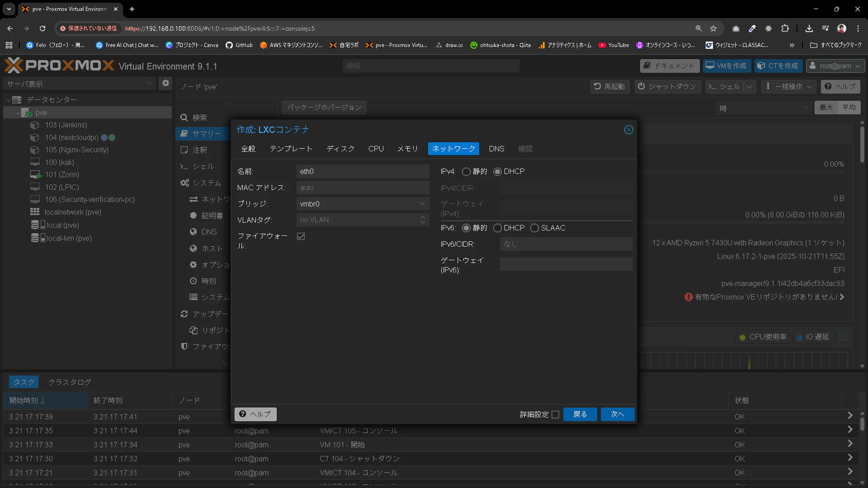This screenshot has height=488, width=868.
Task: Open the bridge vmbr0 dropdown
Action: pos(422,204)
